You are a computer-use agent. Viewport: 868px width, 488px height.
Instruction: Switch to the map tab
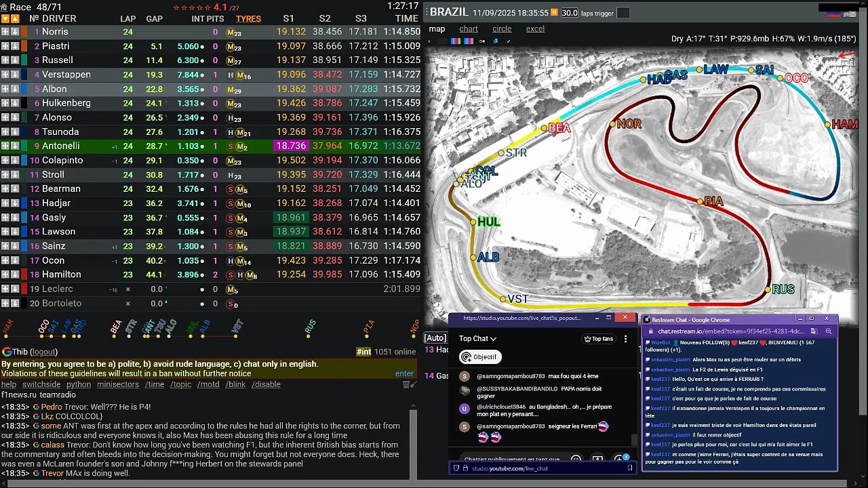pyautogui.click(x=437, y=29)
